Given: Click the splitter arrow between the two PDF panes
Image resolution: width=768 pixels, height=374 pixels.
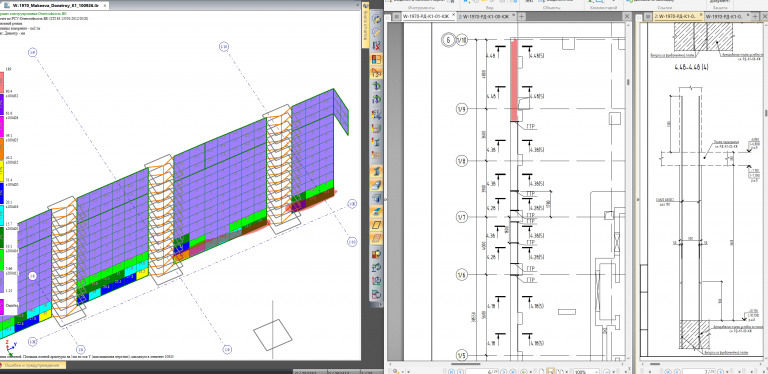Looking at the screenshot, I should coord(638,199).
